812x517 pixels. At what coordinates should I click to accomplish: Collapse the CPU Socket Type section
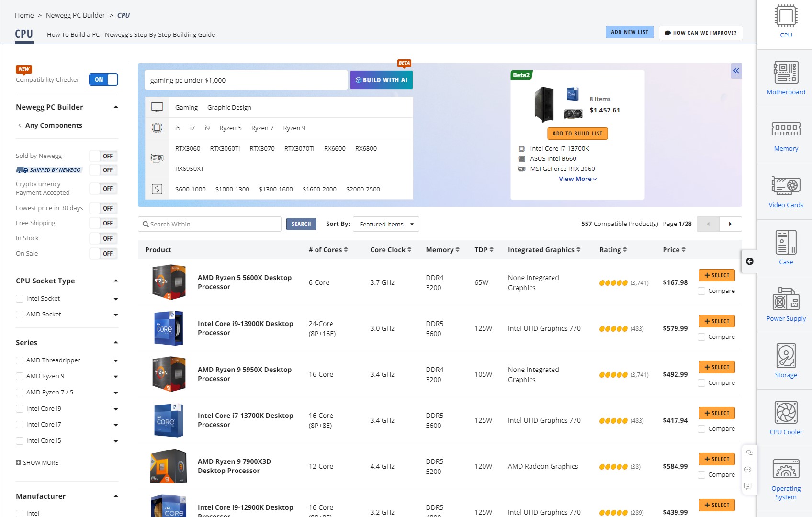click(x=116, y=281)
